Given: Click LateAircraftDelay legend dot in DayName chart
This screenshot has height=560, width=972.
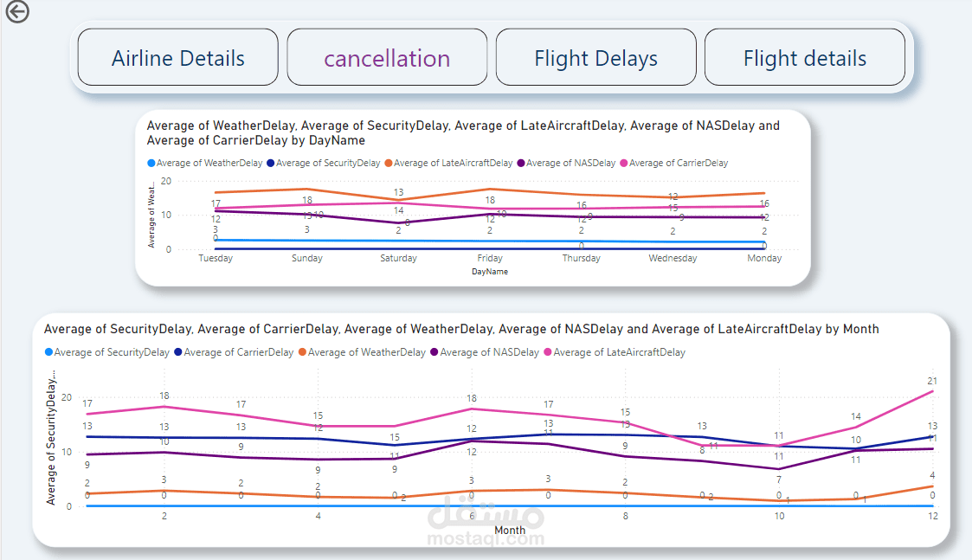Looking at the screenshot, I should (x=389, y=163).
